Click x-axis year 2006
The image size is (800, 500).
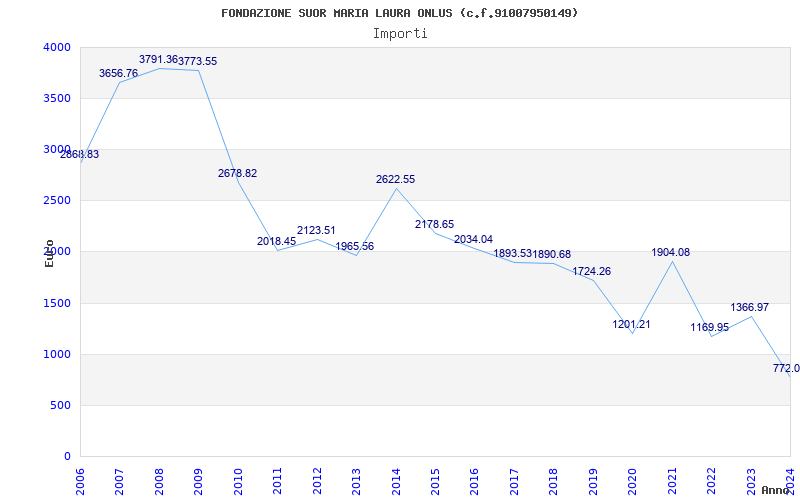pyautogui.click(x=80, y=482)
